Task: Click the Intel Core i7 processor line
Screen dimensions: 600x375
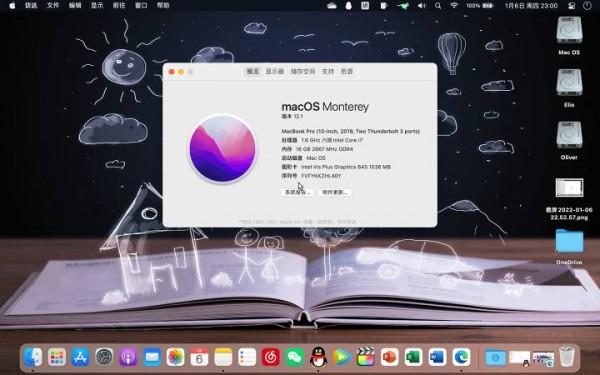Action: [x=322, y=140]
